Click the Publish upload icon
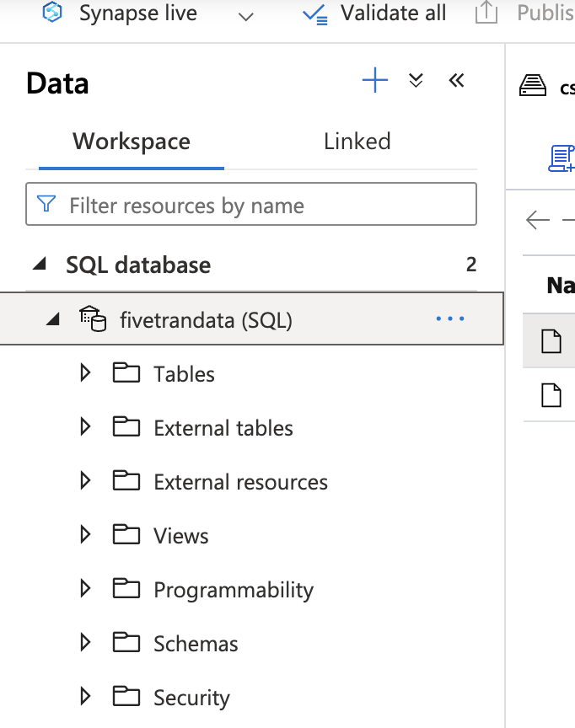This screenshot has height=728, width=575. pos(486,13)
